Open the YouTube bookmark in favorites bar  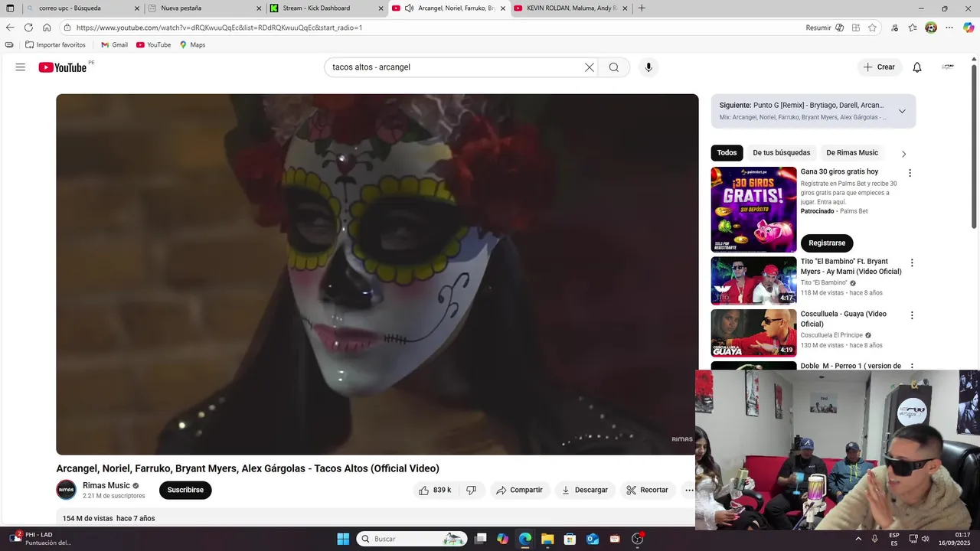tap(153, 44)
